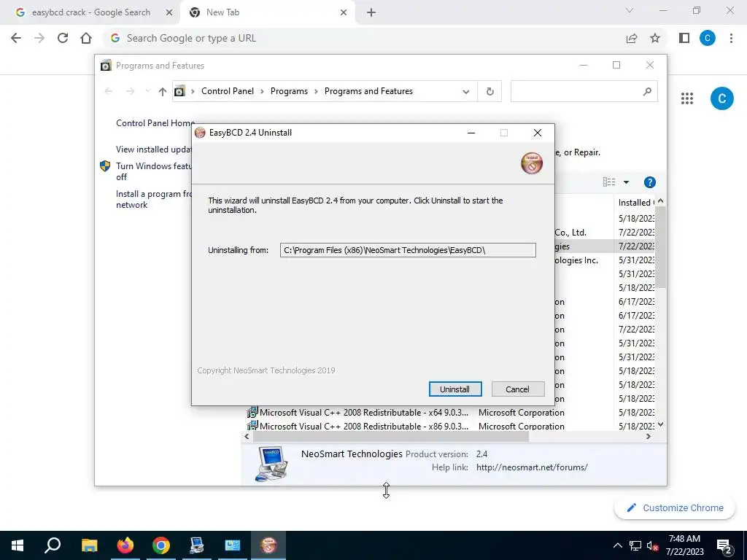Open Control Panel Home link
The image size is (747, 560).
[155, 122]
